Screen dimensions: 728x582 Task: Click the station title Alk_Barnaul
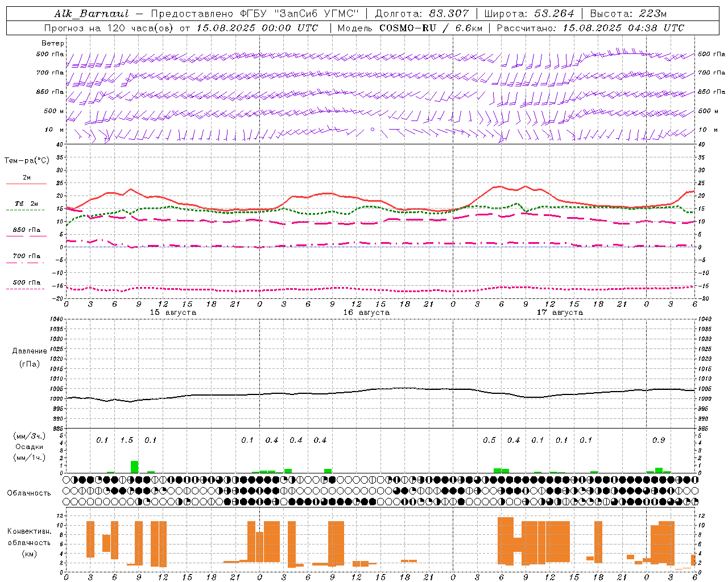click(x=92, y=14)
